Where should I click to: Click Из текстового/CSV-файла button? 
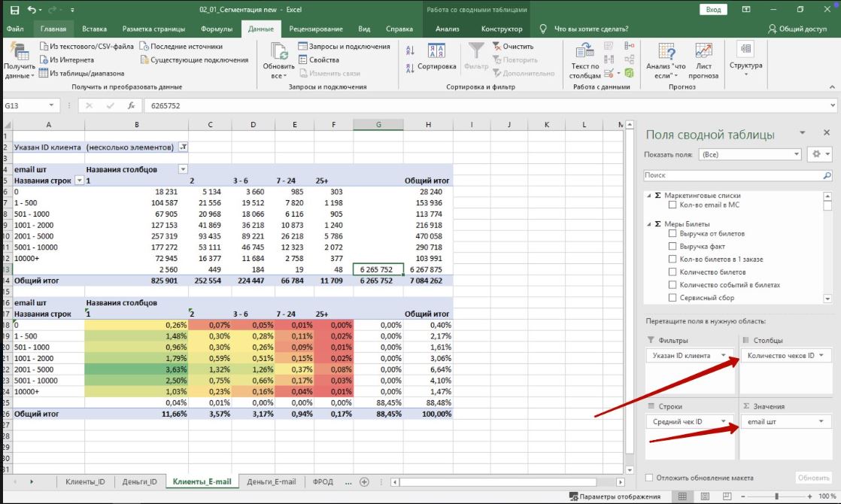tap(87, 47)
